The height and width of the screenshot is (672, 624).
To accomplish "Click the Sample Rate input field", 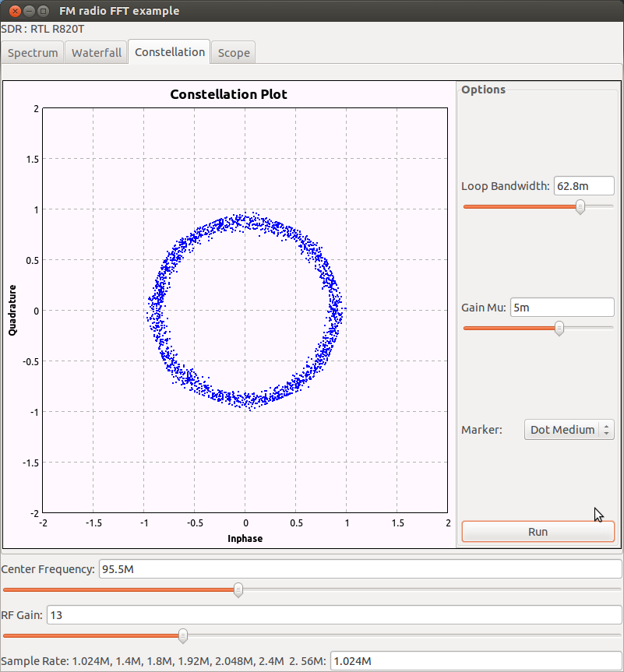I will (x=475, y=661).
